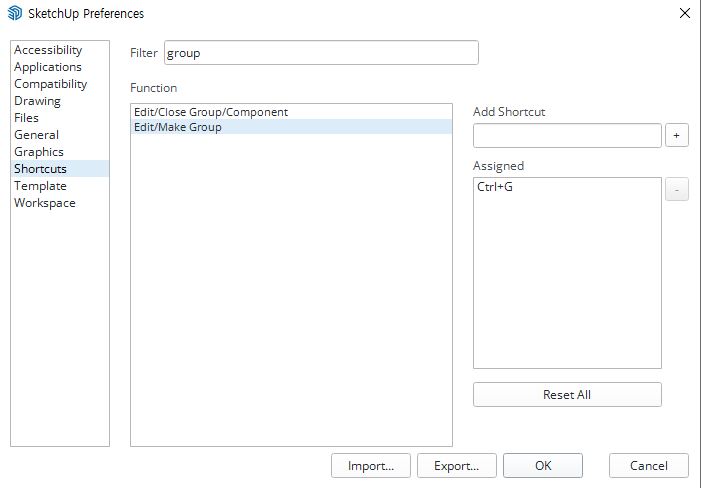Select the Shortcuts category
Viewport: 701px width, 488px height.
pyautogui.click(x=59, y=168)
